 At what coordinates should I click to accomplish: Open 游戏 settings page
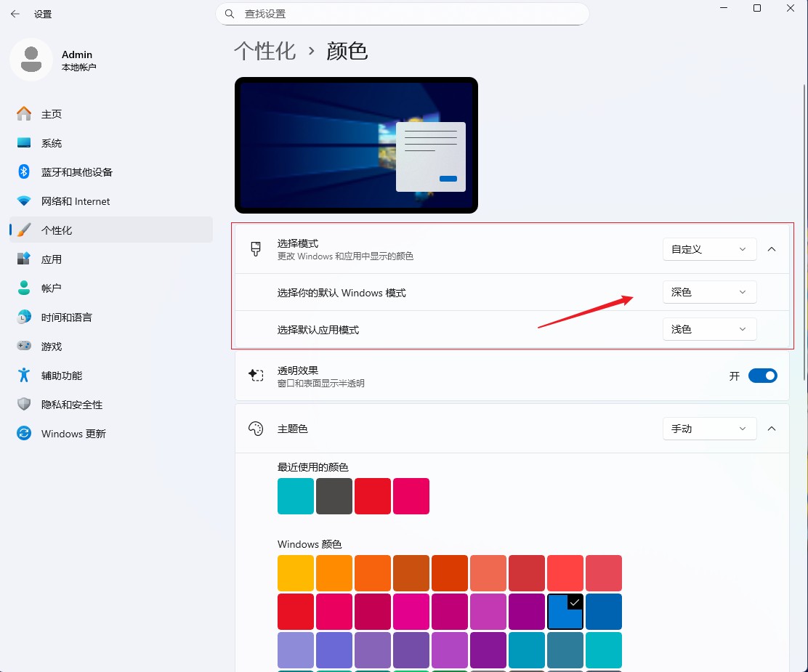(x=111, y=346)
